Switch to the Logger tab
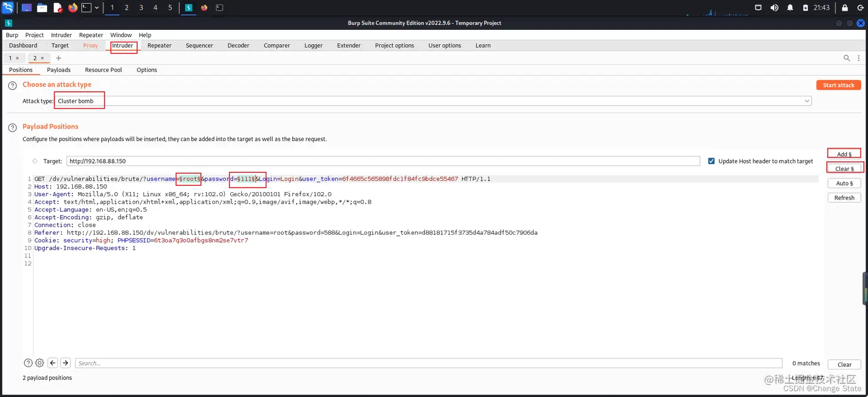 (313, 45)
